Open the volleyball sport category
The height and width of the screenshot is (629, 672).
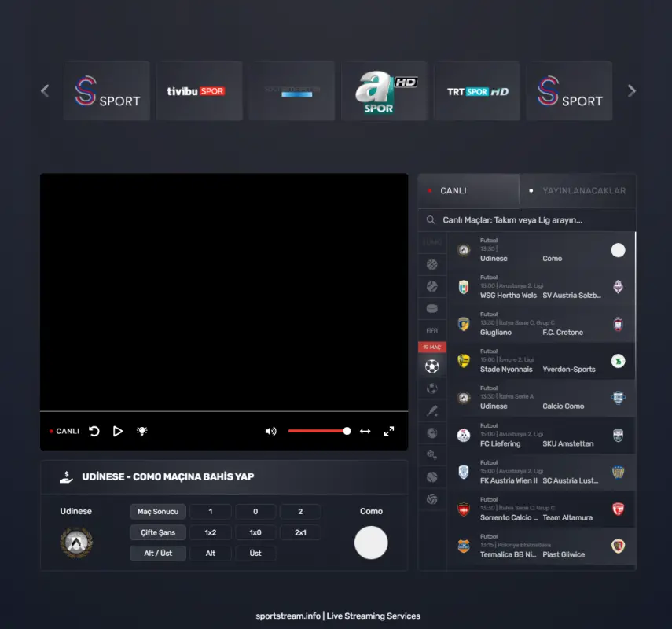pos(432,498)
